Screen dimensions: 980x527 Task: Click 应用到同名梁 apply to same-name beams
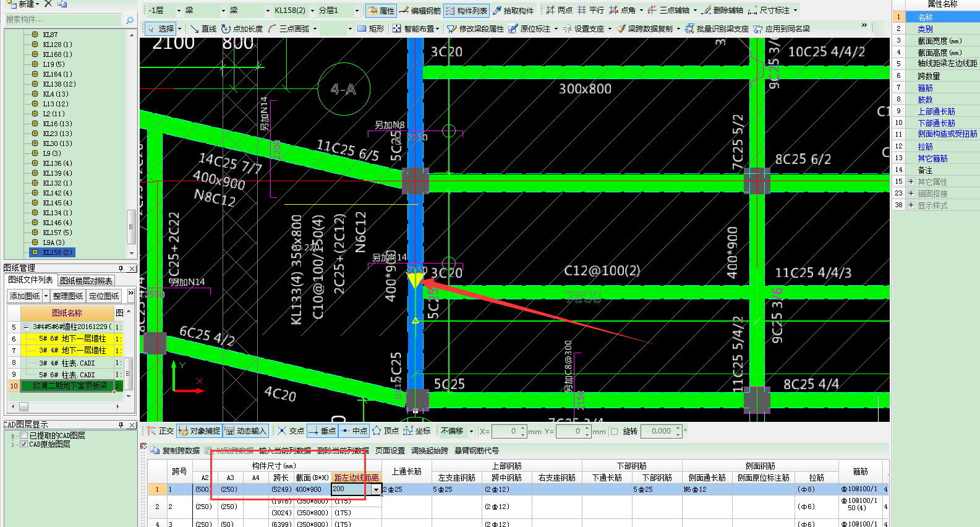782,28
